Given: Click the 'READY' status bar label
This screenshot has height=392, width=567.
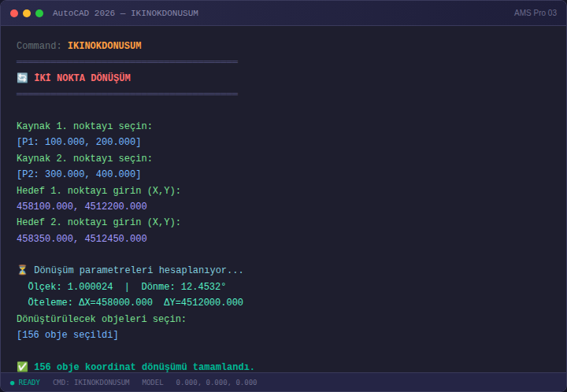Looking at the screenshot, I should 29,383.
